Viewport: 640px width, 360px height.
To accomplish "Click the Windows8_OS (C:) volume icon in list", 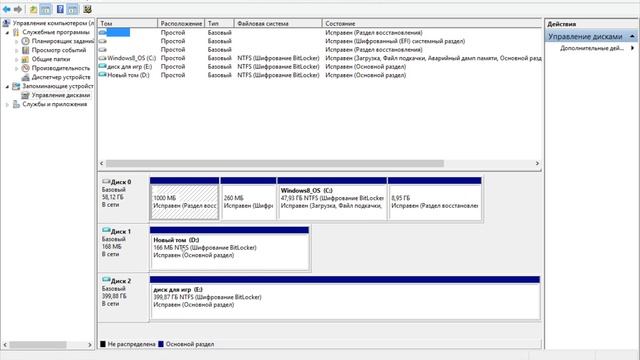I will (102, 58).
